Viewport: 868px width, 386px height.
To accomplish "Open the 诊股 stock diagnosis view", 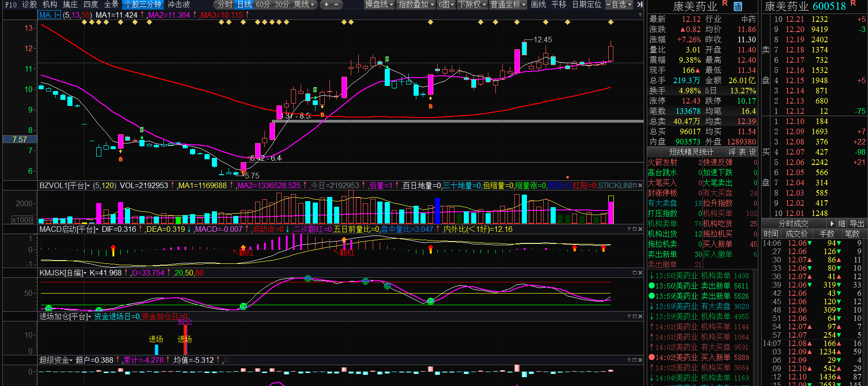I will [29, 5].
